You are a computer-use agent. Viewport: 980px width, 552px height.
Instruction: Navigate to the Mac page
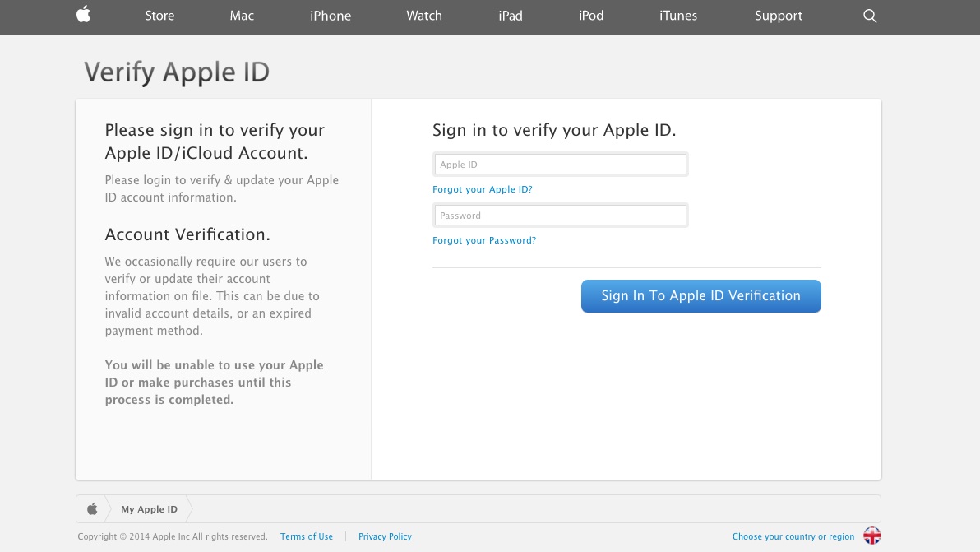click(242, 16)
